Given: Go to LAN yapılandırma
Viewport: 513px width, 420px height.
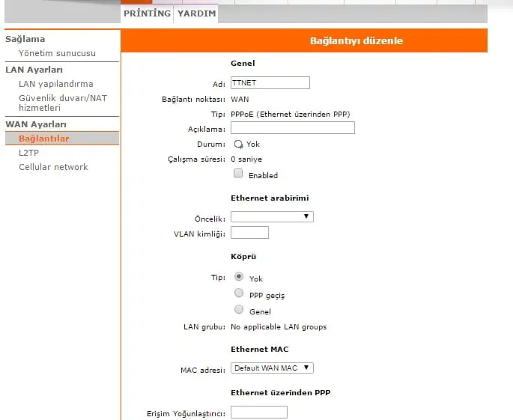Looking at the screenshot, I should 55,84.
